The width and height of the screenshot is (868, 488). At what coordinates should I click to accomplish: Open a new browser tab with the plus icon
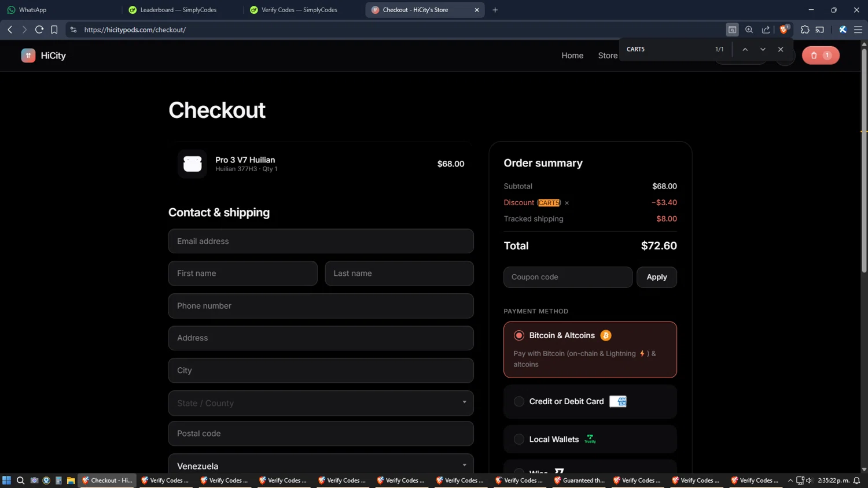pos(495,10)
